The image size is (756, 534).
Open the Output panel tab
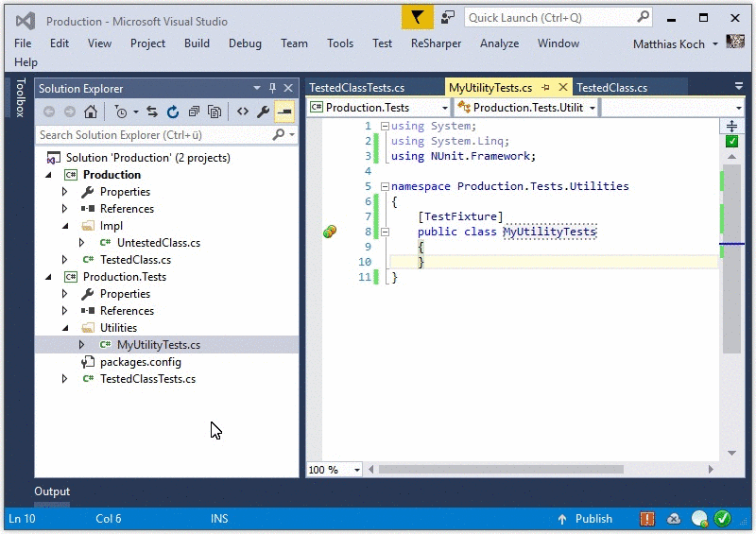click(52, 491)
